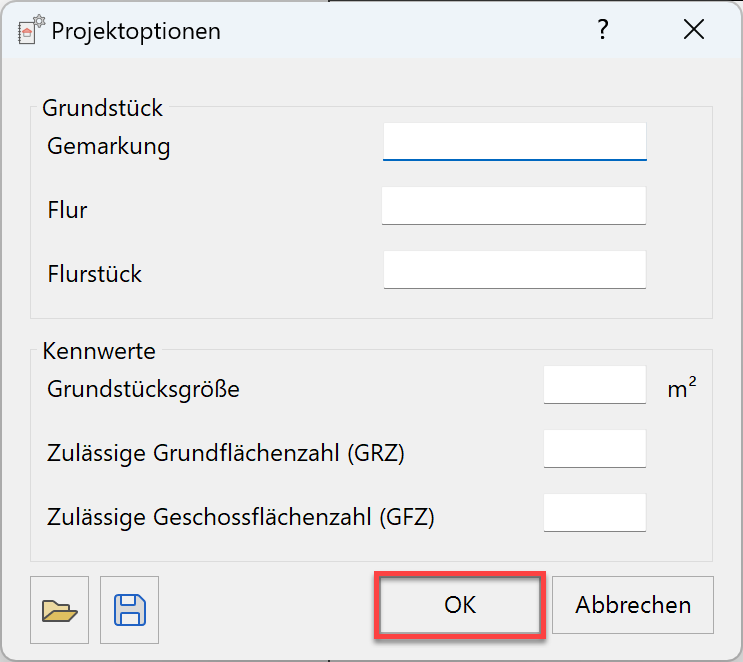
Task: Click the question mark help button
Action: click(x=602, y=30)
